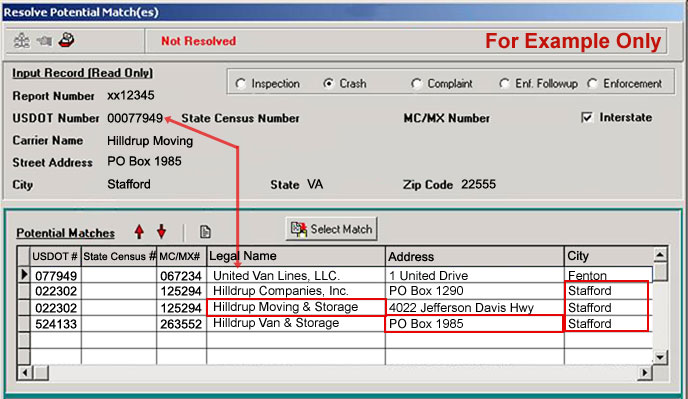This screenshot has height=399, width=688.
Task: Select the Hilldrup Companies, Inc. cell
Action: [296, 291]
